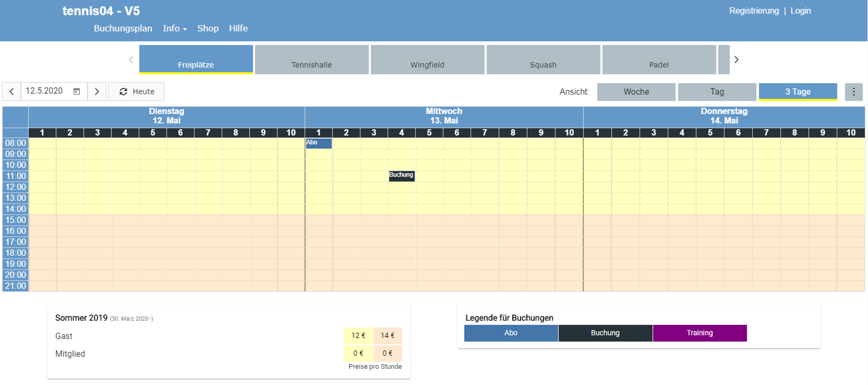Open the Buchung entry on Mittwoch
The height and width of the screenshot is (385, 868).
[401, 176]
